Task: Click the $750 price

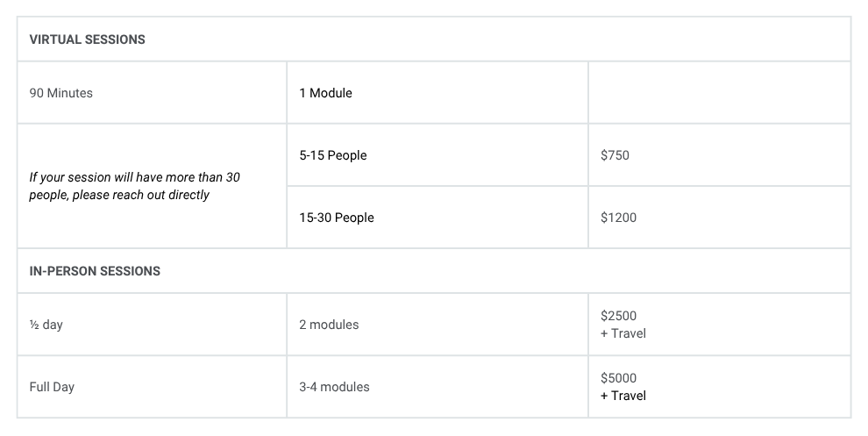Action: (615, 155)
